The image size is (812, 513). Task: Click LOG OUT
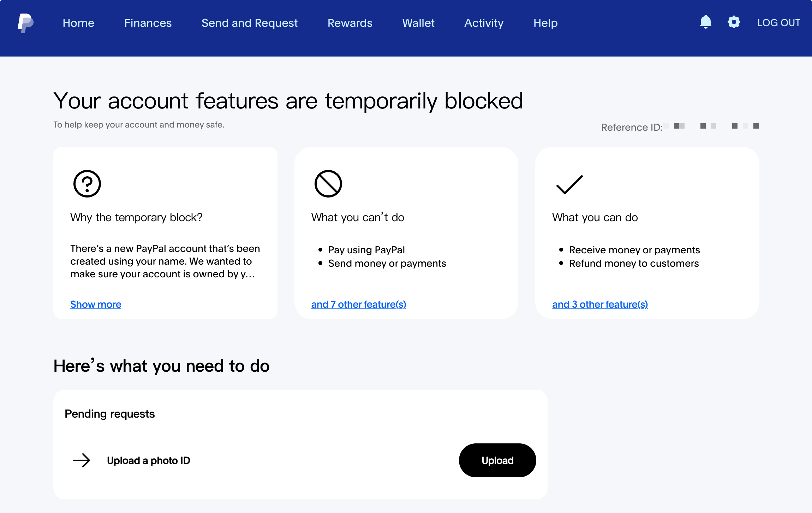pos(779,23)
